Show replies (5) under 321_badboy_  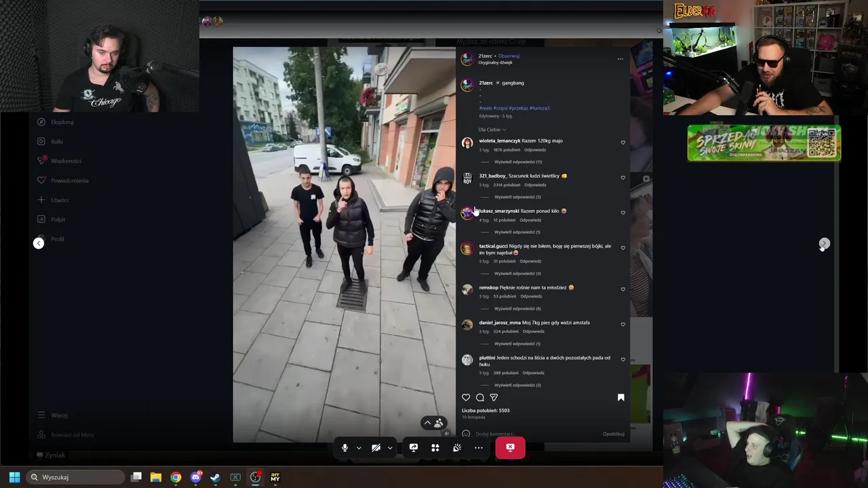click(x=517, y=197)
